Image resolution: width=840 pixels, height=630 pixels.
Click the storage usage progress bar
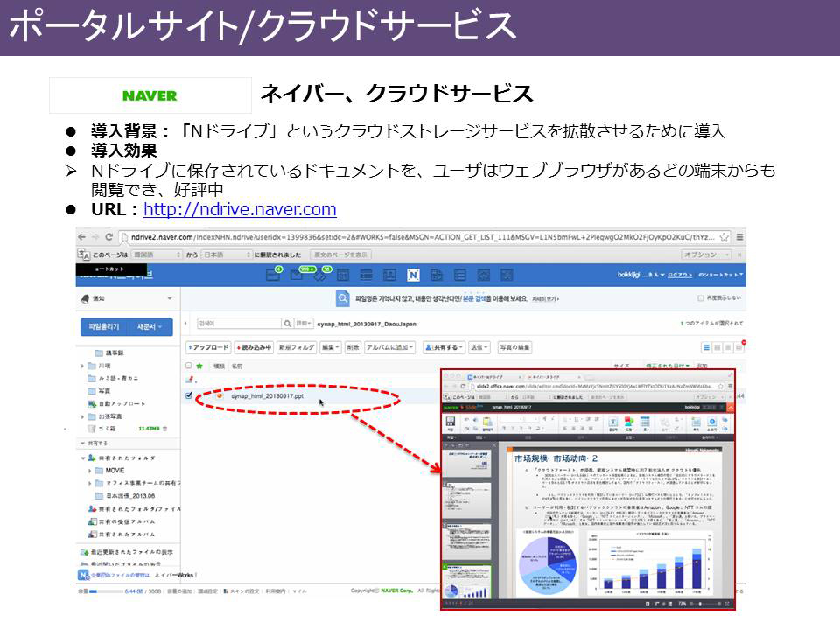[x=106, y=591]
